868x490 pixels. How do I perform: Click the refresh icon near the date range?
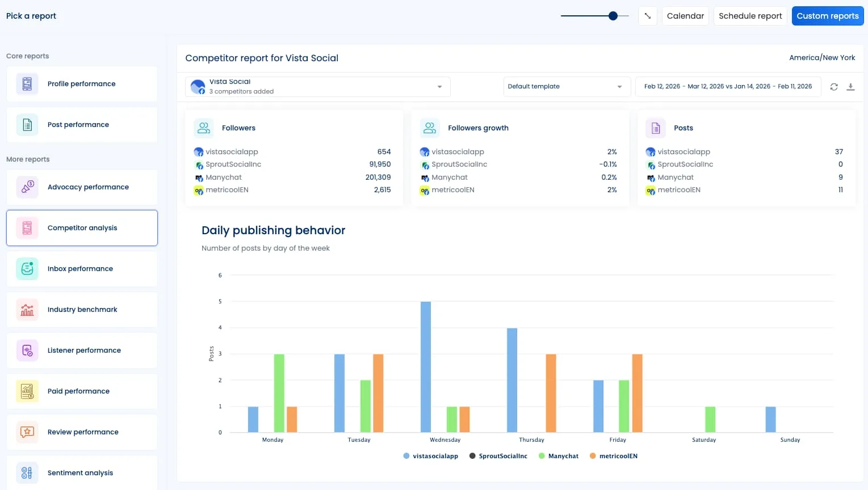point(833,86)
